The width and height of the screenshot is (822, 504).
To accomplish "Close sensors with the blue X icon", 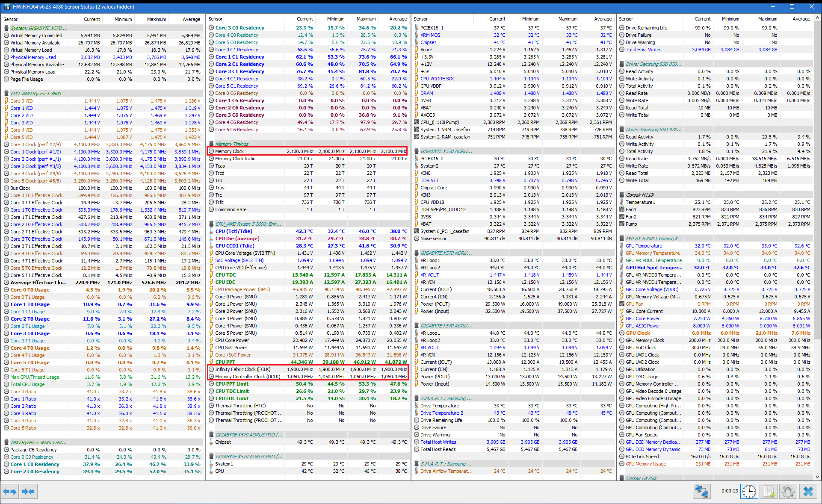I will [808, 492].
